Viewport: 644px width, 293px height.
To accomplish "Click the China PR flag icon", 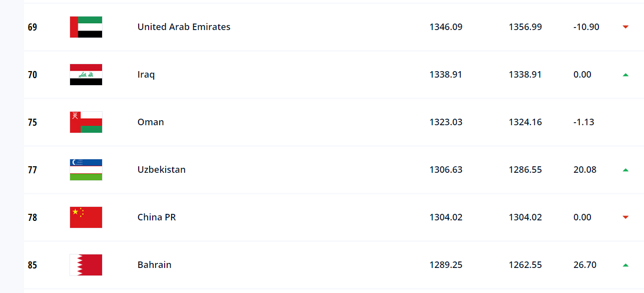I will pyautogui.click(x=86, y=217).
